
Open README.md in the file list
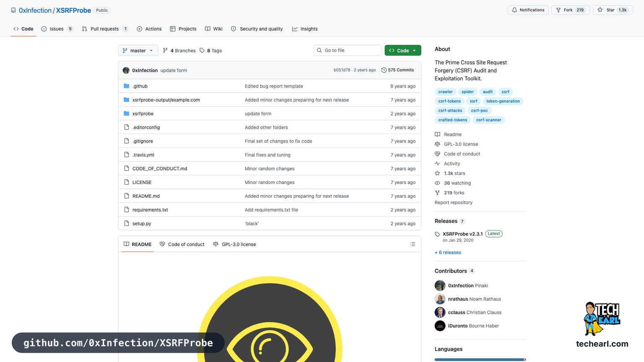(x=146, y=196)
